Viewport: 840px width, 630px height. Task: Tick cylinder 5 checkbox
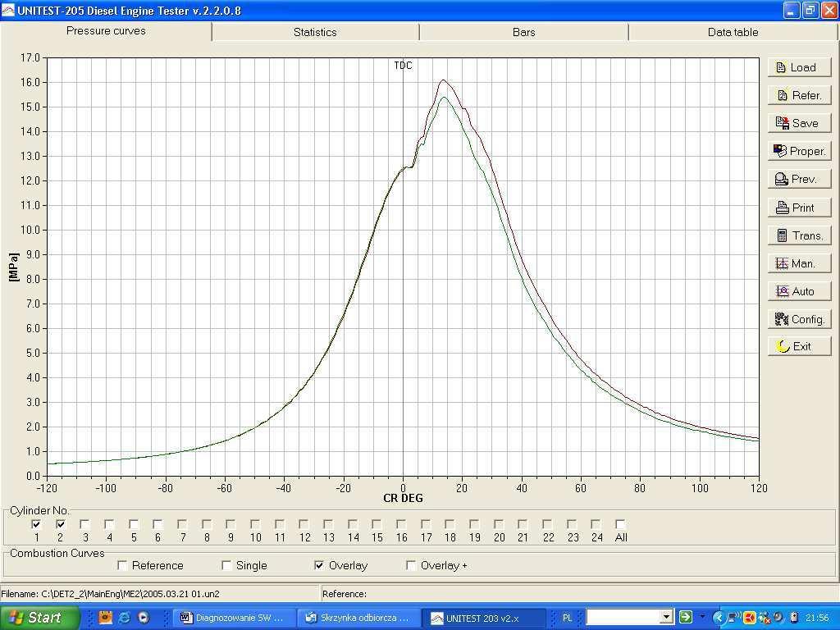[134, 524]
